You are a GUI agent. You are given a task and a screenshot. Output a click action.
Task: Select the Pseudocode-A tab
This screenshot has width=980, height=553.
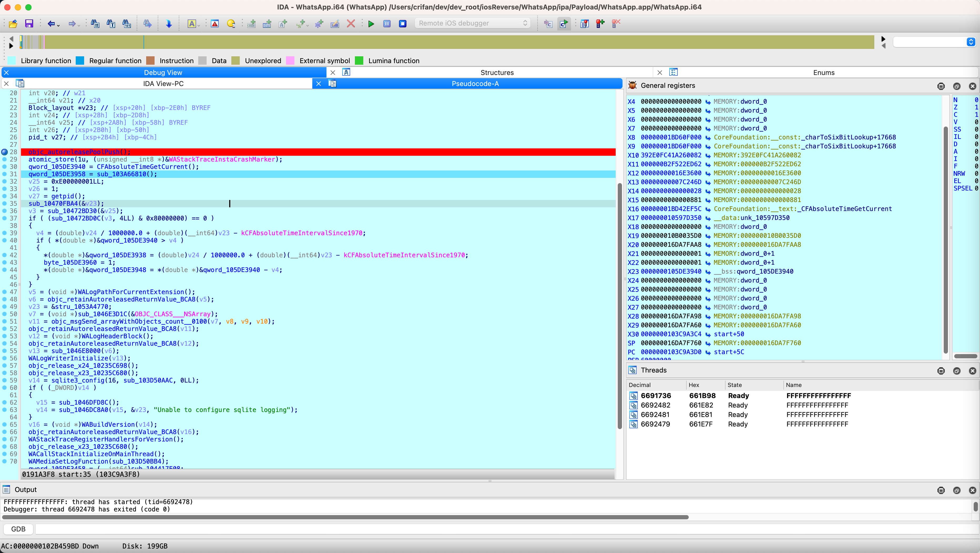475,83
